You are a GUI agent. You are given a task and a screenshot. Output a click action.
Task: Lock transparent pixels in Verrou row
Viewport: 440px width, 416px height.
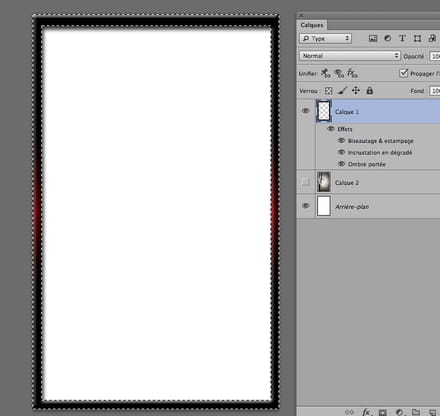(329, 91)
